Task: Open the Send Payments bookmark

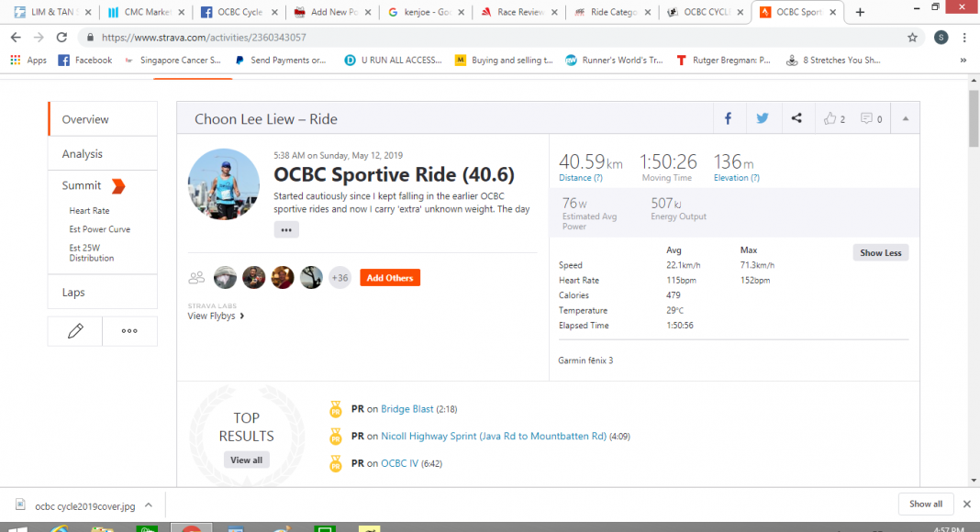Action: point(281,60)
